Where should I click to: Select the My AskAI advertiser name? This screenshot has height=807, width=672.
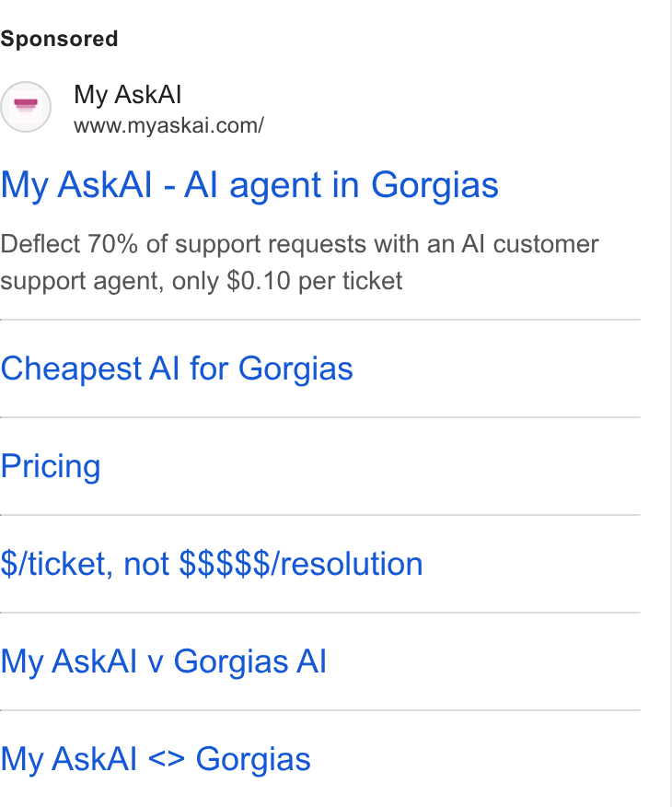coord(128,95)
